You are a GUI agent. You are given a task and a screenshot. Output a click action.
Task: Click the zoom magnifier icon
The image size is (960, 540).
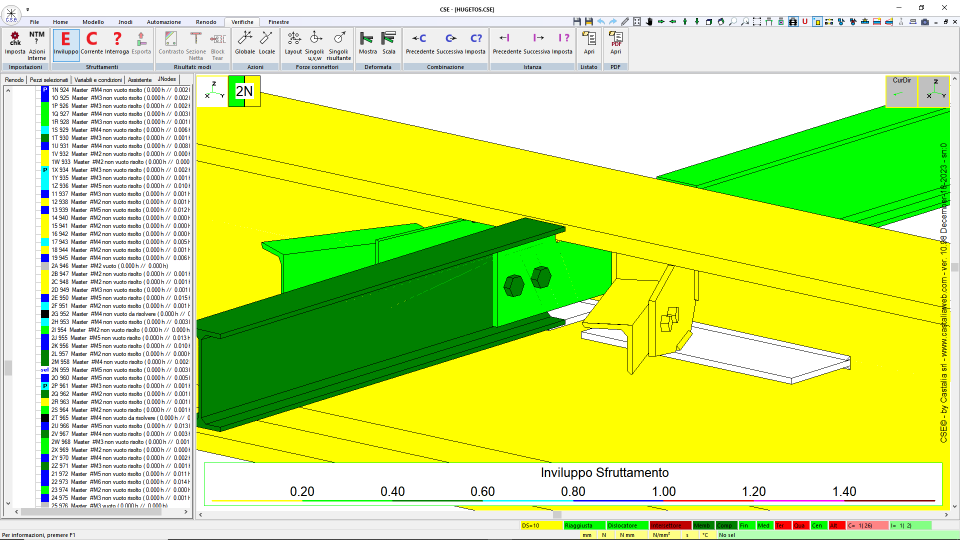733,21
